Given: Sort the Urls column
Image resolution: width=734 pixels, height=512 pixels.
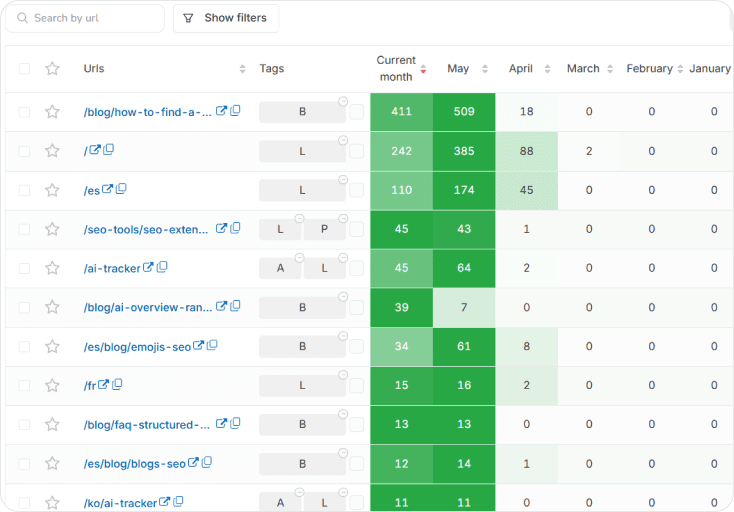Looking at the screenshot, I should coord(242,69).
